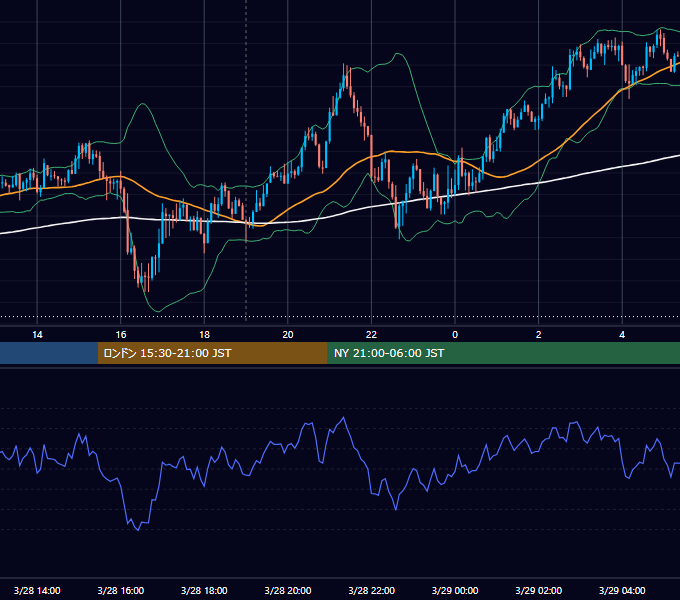The height and width of the screenshot is (600, 680).
Task: Click the 3/28 22:00 date label
Action: pos(371,590)
